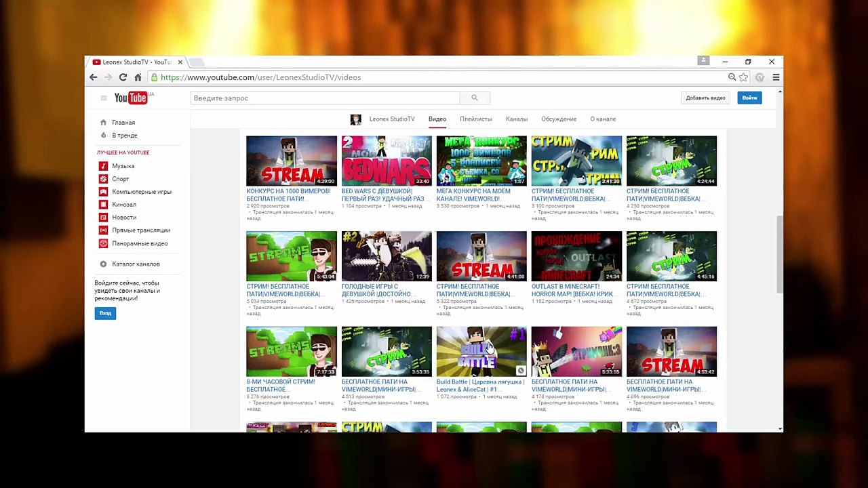Open the browser home page icon
The width and height of the screenshot is (868, 488).
138,77
